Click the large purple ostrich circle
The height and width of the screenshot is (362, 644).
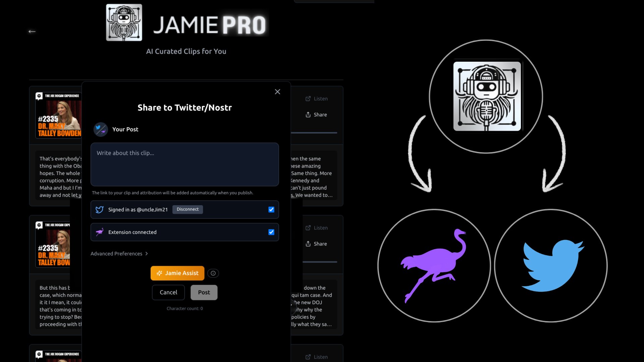click(x=434, y=266)
